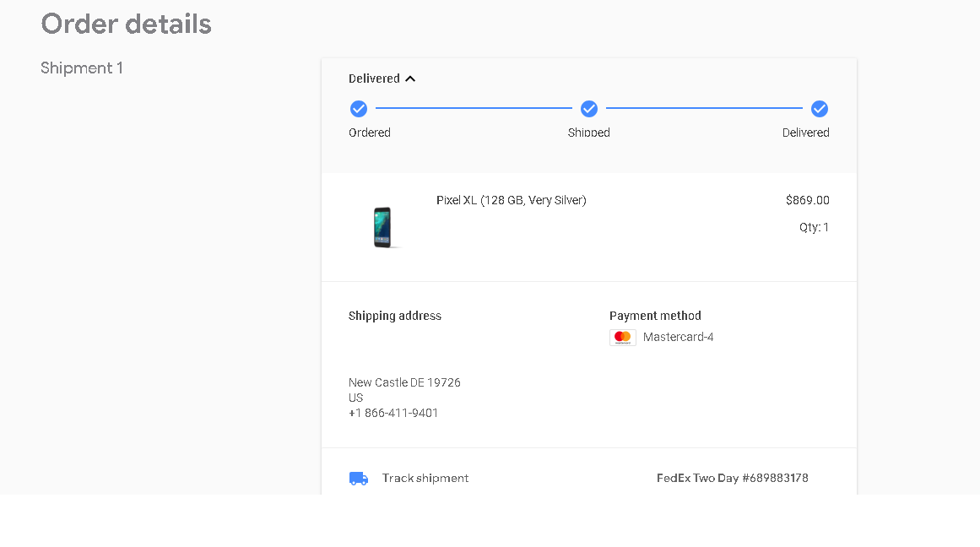Select the Pixel XL product name
This screenshot has height=547, width=980.
[511, 200]
